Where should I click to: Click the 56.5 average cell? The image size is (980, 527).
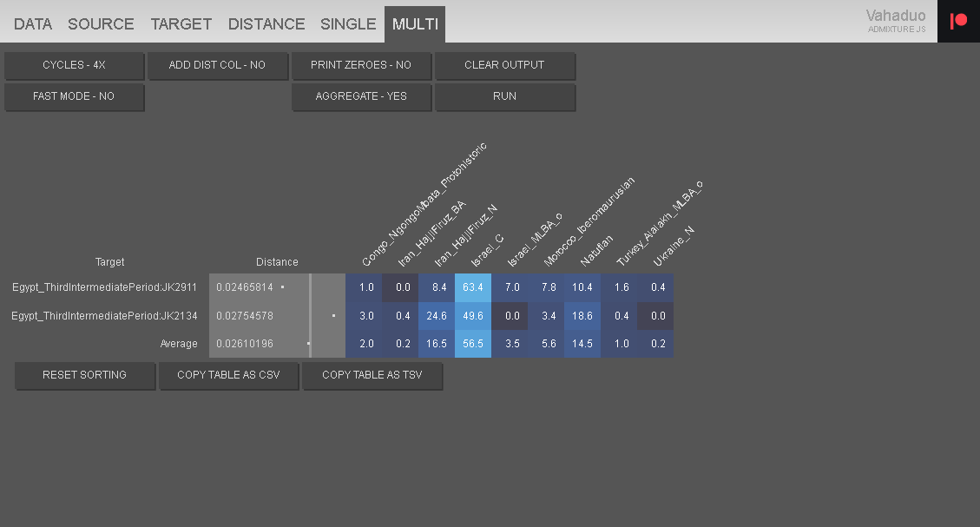pos(473,344)
